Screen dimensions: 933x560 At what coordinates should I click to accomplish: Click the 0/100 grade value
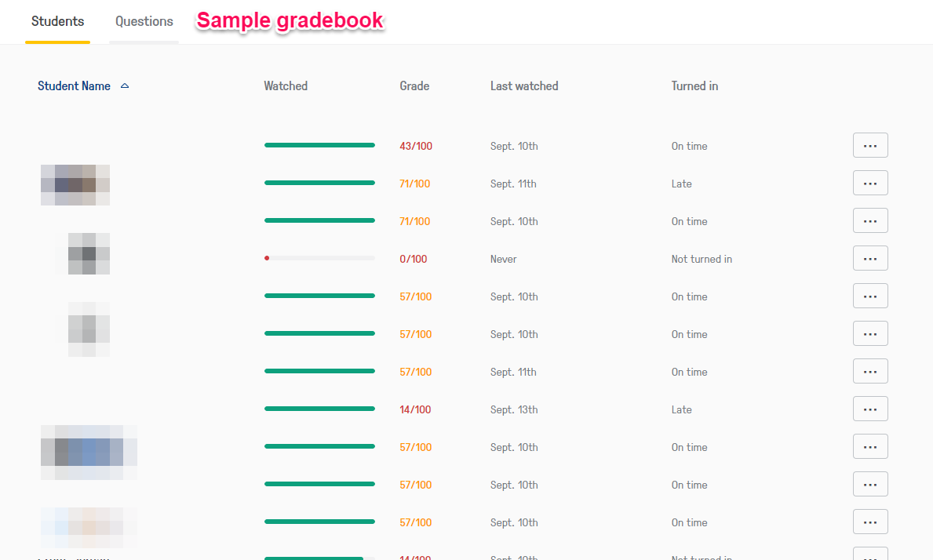coord(414,259)
